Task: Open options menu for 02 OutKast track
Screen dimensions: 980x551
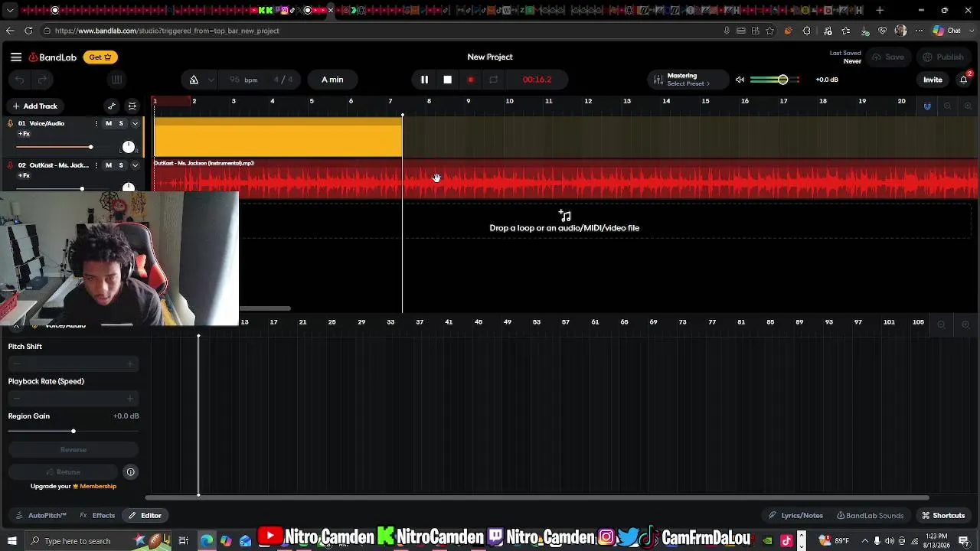Action: coord(96,165)
